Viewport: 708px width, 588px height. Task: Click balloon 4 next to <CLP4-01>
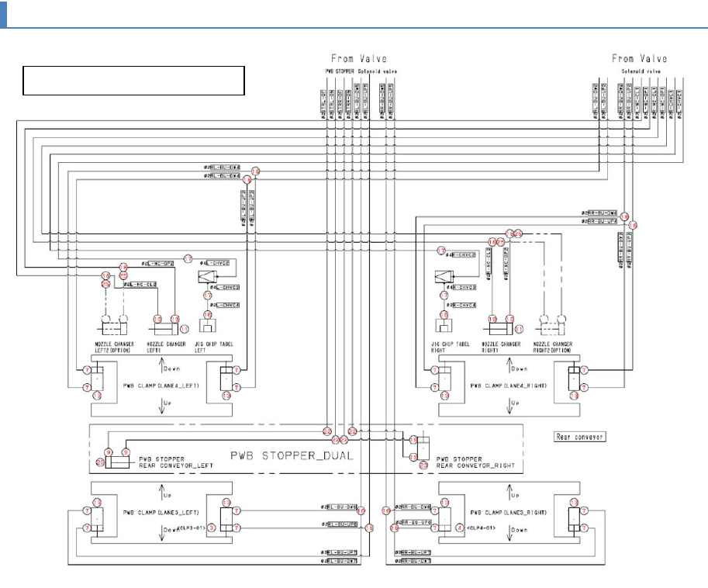coord(460,527)
